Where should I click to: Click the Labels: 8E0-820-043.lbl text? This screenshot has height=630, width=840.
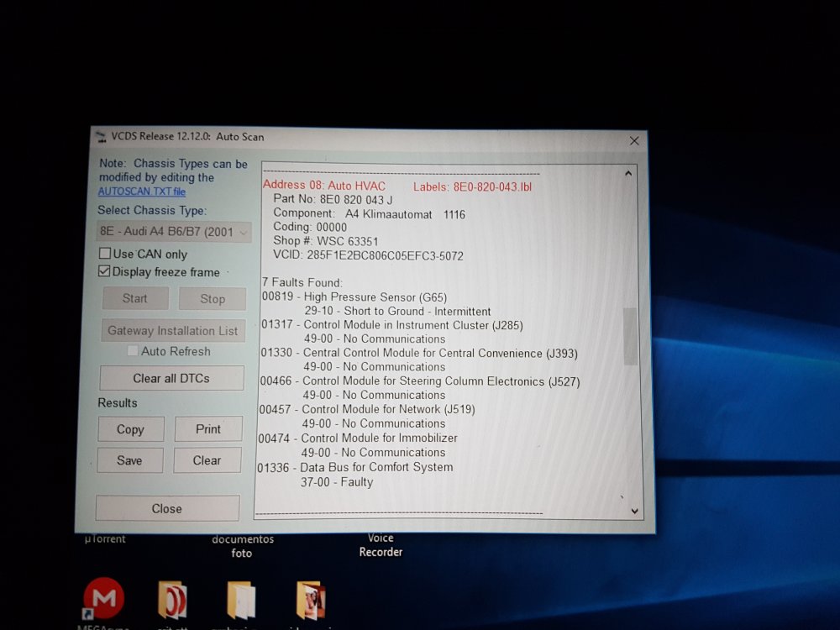472,187
